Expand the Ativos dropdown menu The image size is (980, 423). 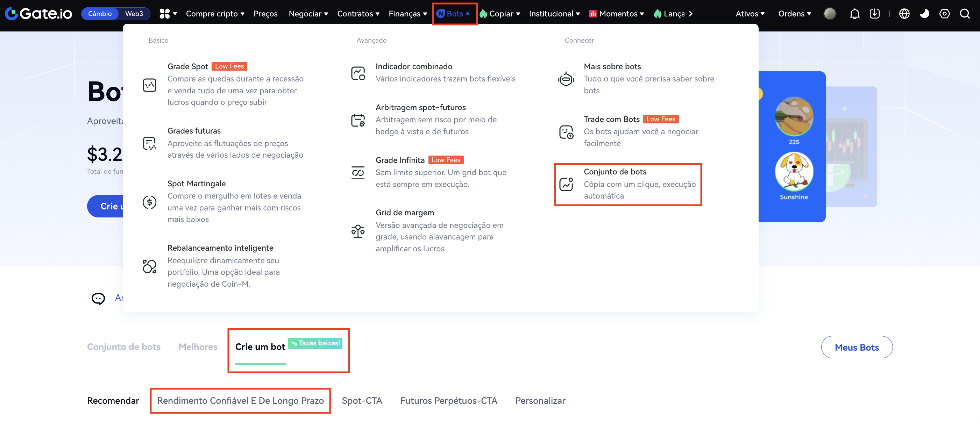point(750,14)
